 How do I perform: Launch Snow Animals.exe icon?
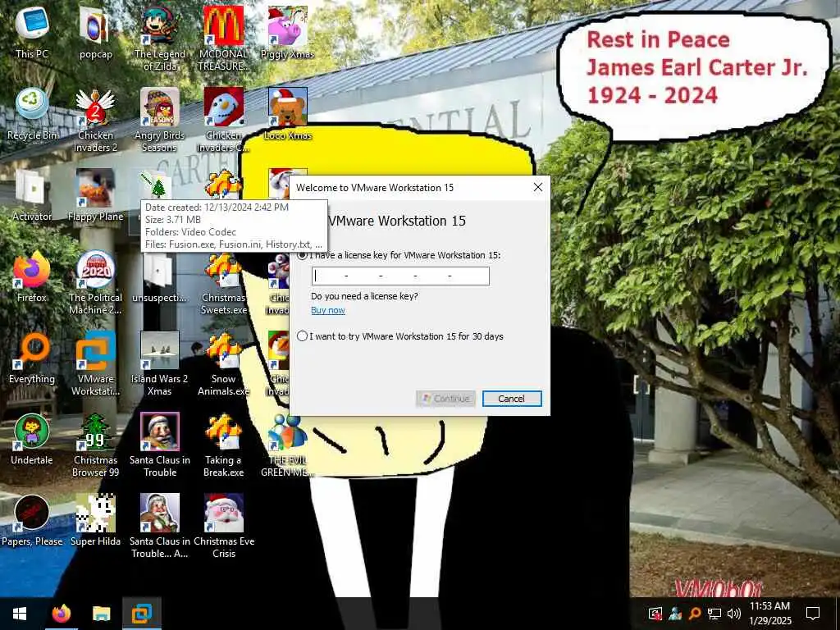coord(223,363)
